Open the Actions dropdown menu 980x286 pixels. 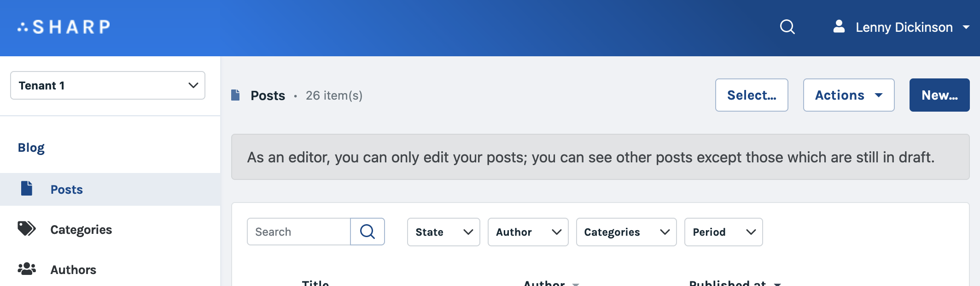(x=848, y=95)
